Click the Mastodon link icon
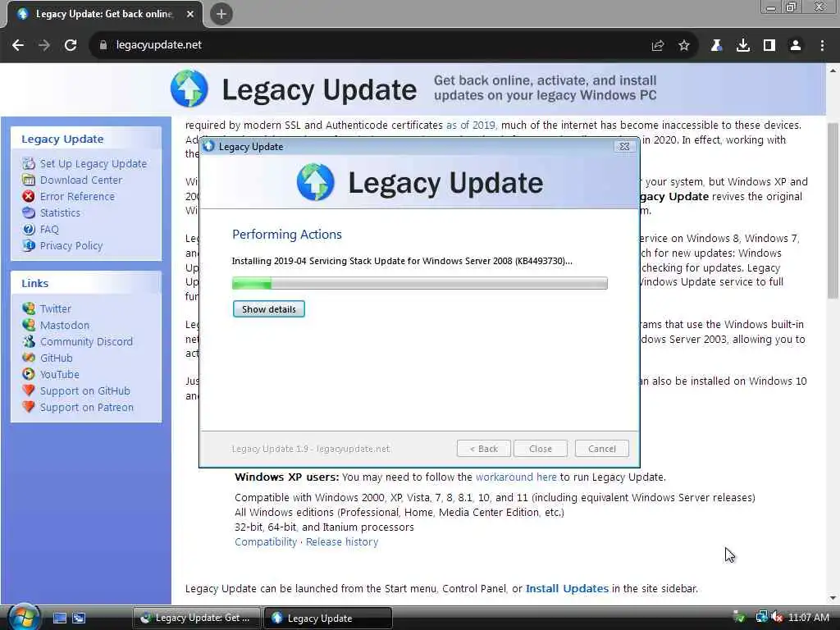840x630 pixels. click(x=29, y=325)
